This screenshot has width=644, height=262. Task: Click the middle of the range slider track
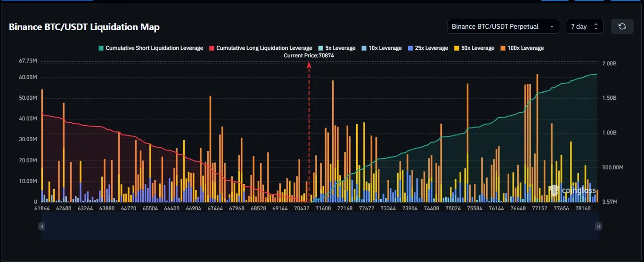pyautogui.click(x=320, y=226)
